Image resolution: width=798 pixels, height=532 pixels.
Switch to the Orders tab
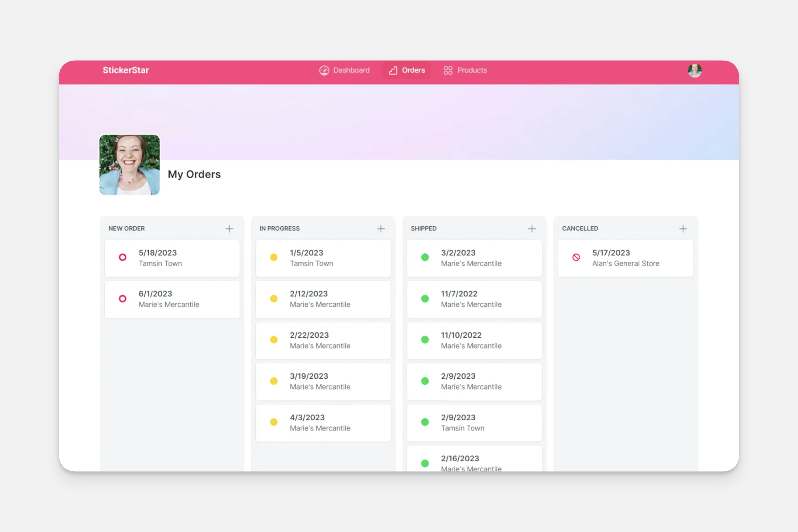pyautogui.click(x=407, y=70)
